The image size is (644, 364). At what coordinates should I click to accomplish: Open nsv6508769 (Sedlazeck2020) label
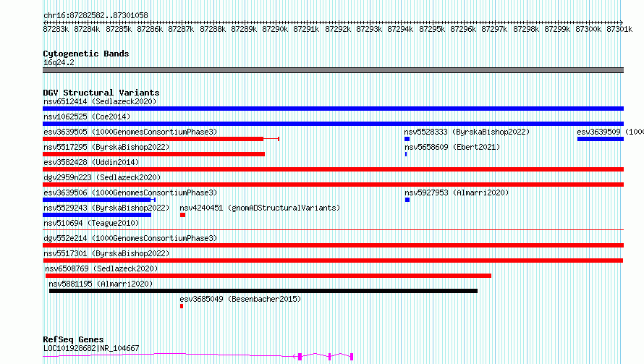[101, 268]
